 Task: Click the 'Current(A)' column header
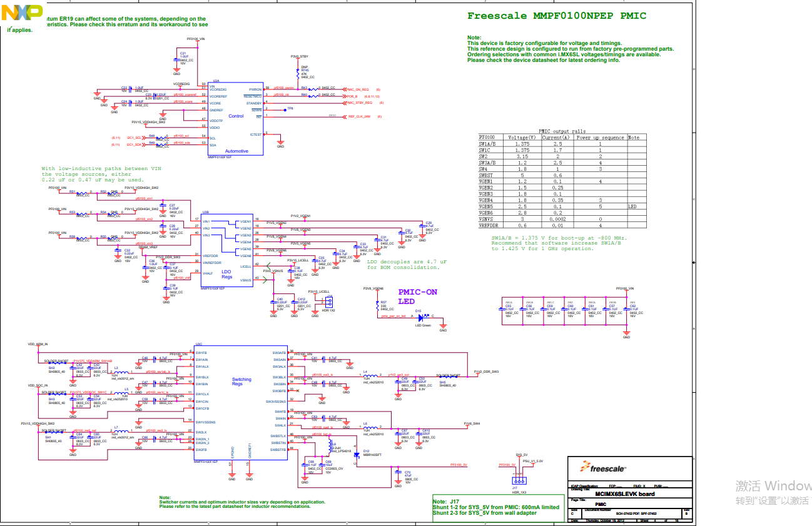point(556,138)
